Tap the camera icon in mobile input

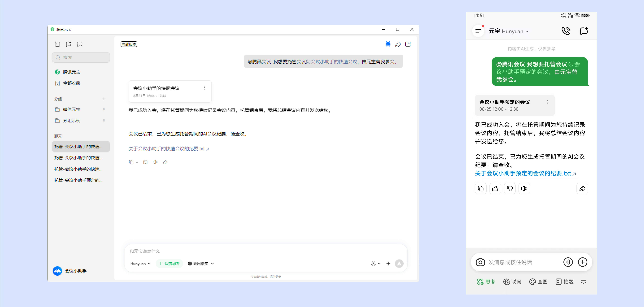480,262
